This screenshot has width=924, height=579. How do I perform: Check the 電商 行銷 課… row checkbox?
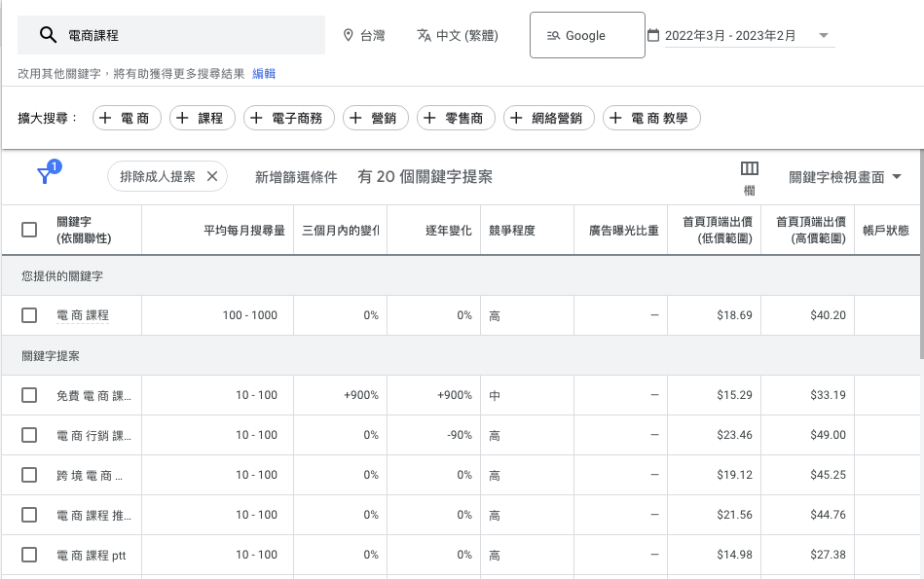29,435
